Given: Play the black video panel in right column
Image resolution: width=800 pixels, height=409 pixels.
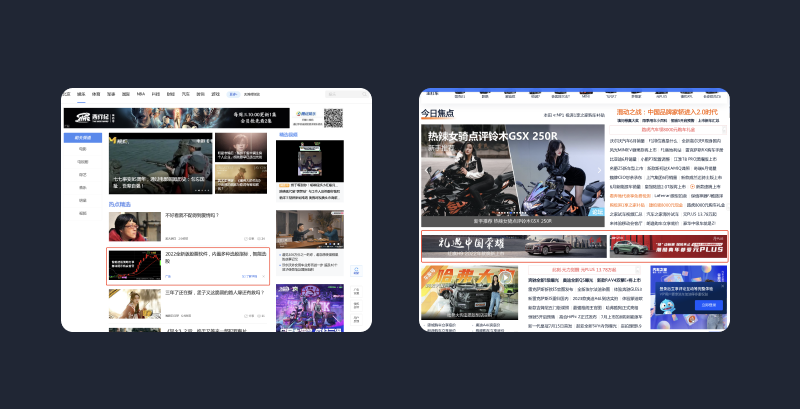Looking at the screenshot, I should (x=310, y=161).
